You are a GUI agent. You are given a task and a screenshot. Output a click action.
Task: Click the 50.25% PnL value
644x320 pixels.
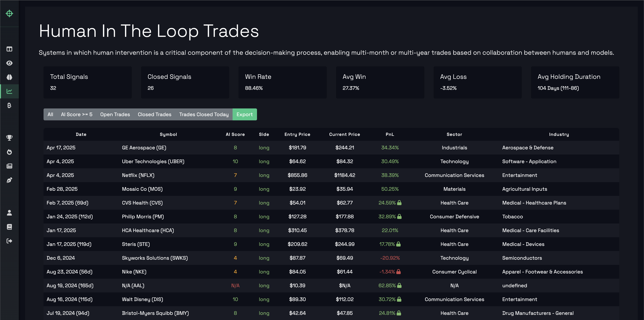tap(390, 189)
